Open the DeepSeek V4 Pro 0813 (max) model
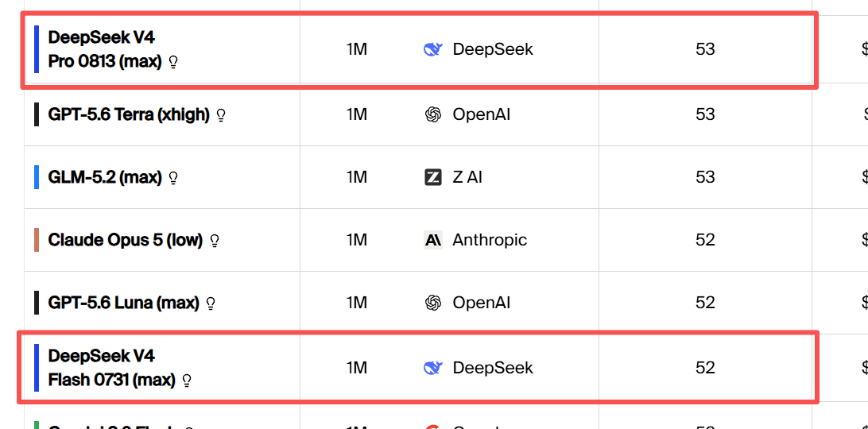The width and height of the screenshot is (868, 429). (105, 49)
